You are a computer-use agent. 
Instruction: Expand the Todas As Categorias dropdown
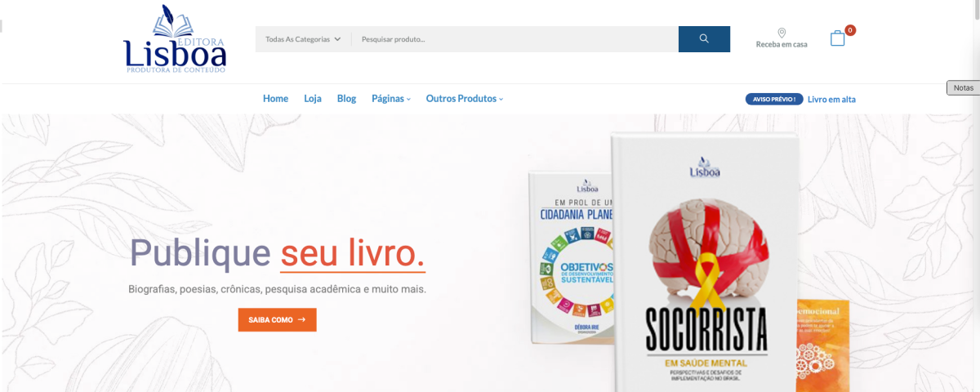coord(303,39)
